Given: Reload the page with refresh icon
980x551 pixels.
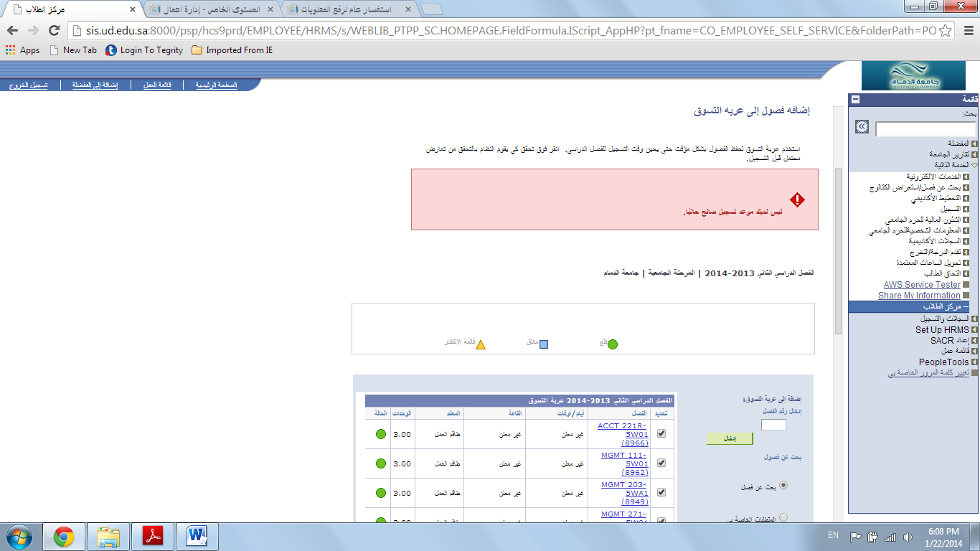Looking at the screenshot, I should tap(54, 30).
